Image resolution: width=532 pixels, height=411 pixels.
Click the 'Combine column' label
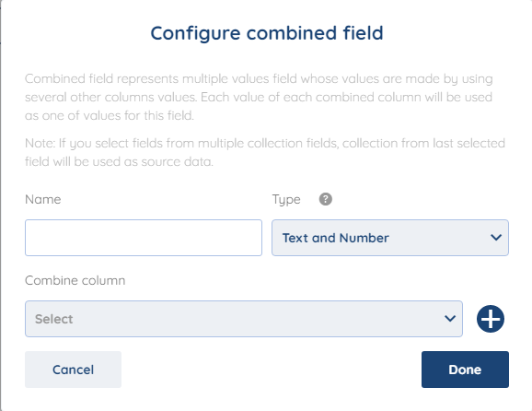pyautogui.click(x=75, y=280)
